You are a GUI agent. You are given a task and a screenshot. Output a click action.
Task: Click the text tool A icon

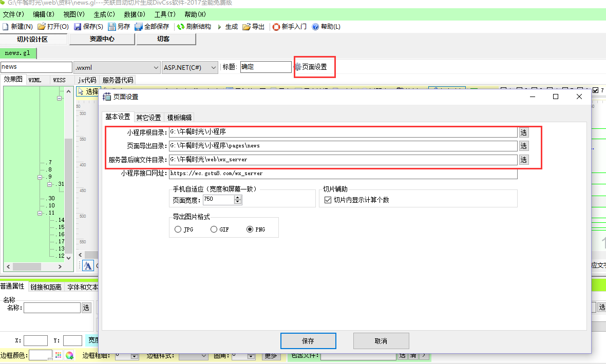point(88,265)
